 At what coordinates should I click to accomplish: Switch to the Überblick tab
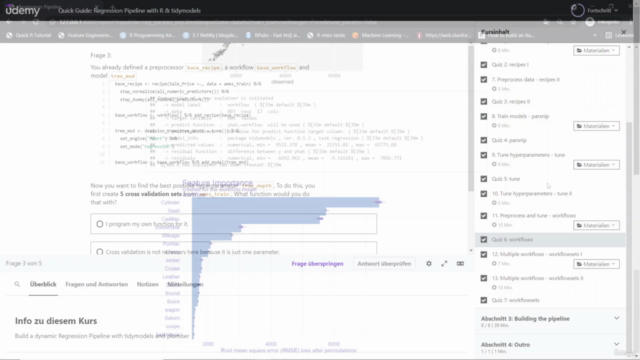[x=43, y=284]
